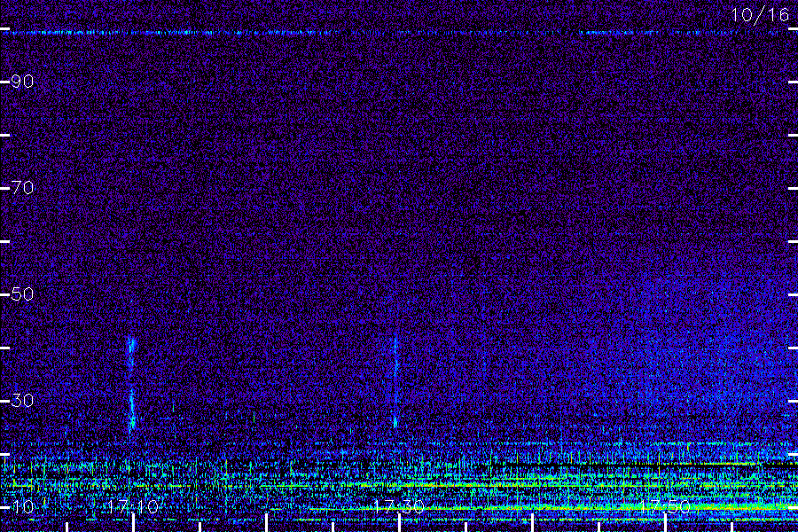Click the 70 frequency axis label

click(22, 188)
